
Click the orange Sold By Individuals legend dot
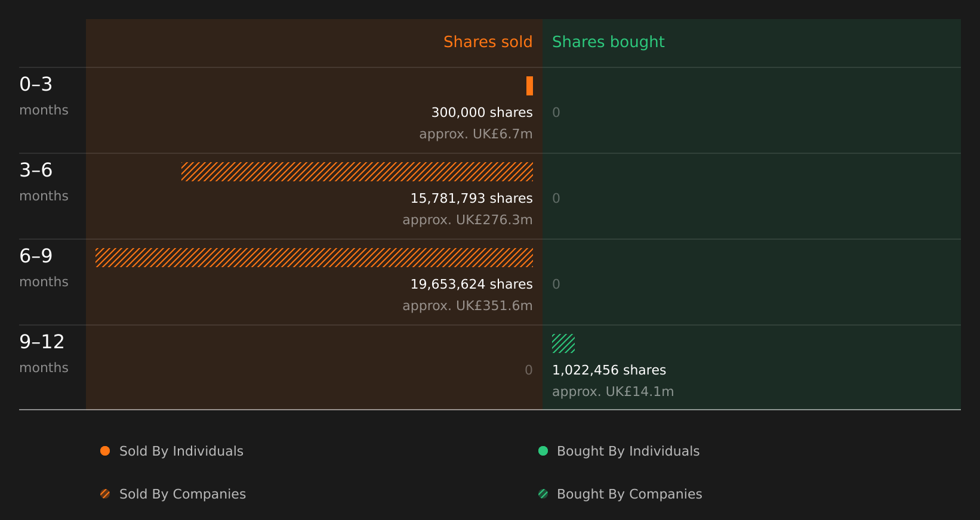(x=105, y=451)
